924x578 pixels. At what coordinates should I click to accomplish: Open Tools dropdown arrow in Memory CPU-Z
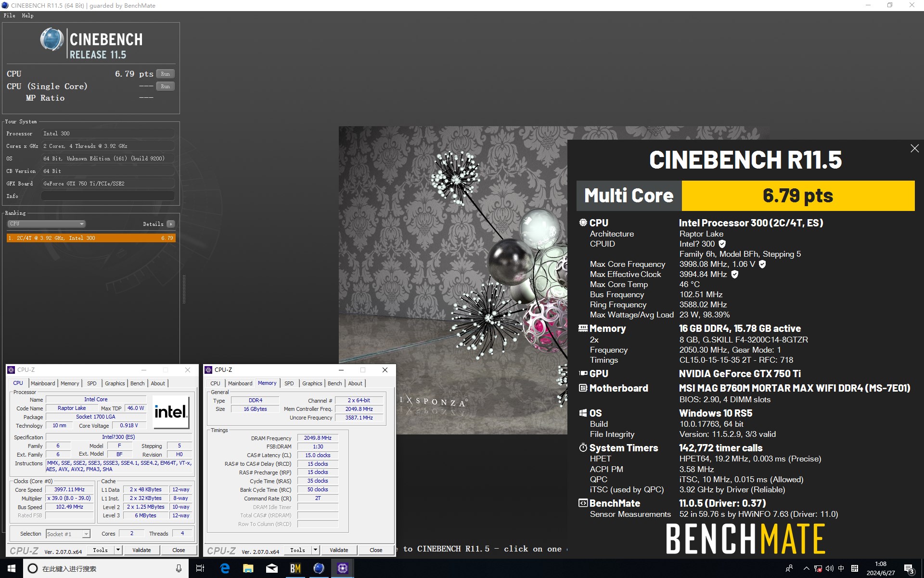pyautogui.click(x=315, y=550)
